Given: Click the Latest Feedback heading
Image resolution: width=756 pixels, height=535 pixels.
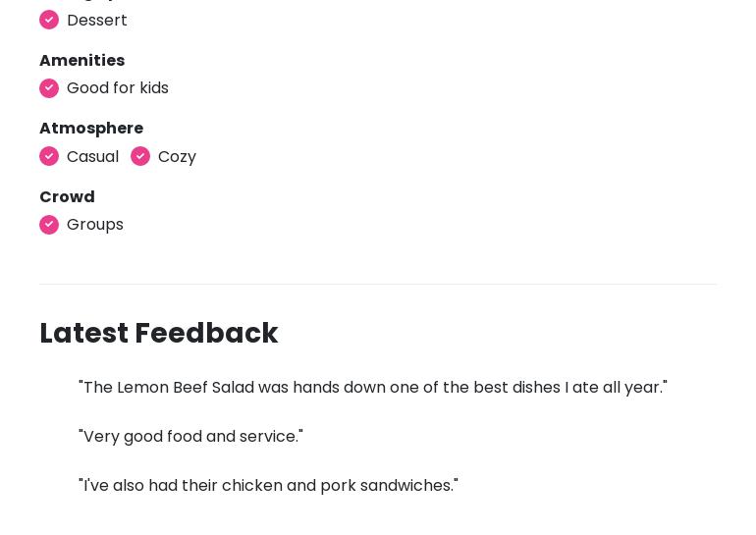Looking at the screenshot, I should (159, 334).
